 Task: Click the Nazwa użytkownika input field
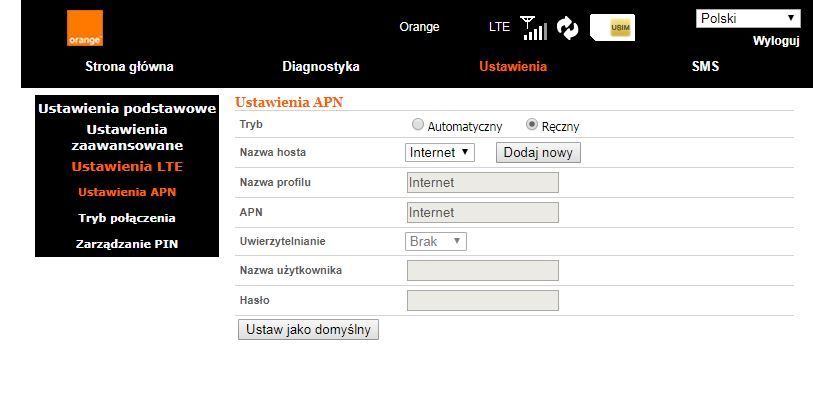pos(482,271)
